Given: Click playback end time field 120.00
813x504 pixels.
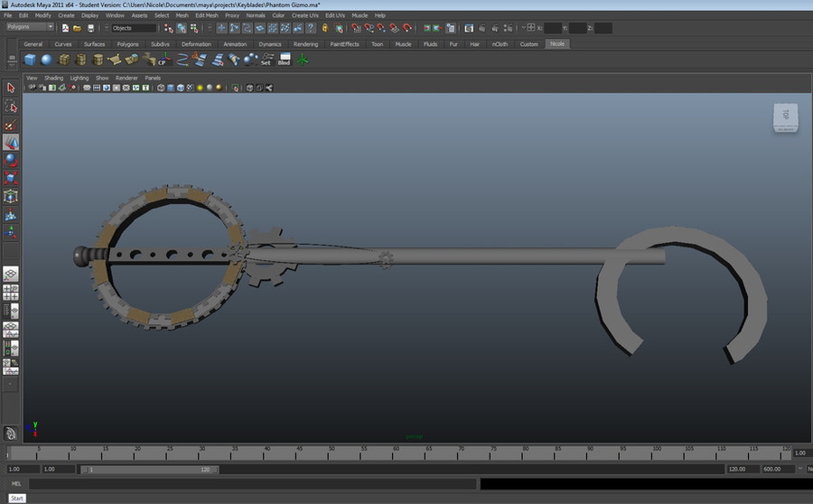Looking at the screenshot, I should 742,470.
